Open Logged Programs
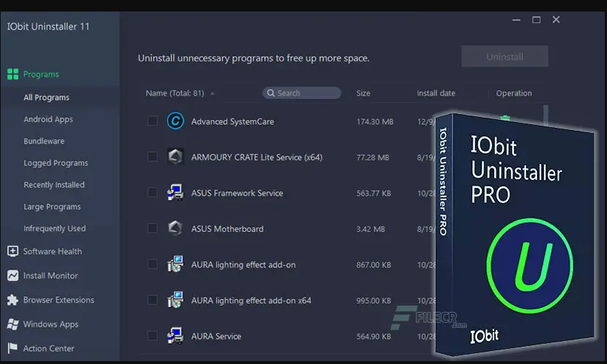This screenshot has height=364, width=607. pyautogui.click(x=56, y=162)
